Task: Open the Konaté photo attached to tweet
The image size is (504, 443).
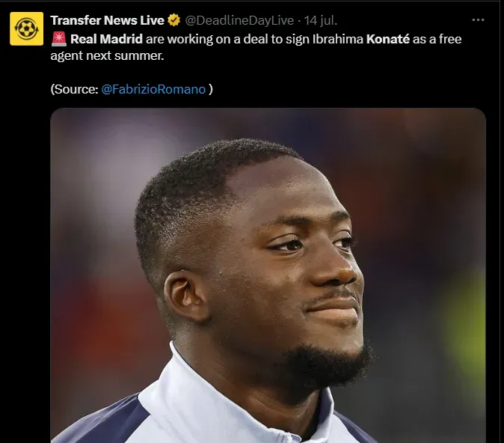Action: (268, 275)
